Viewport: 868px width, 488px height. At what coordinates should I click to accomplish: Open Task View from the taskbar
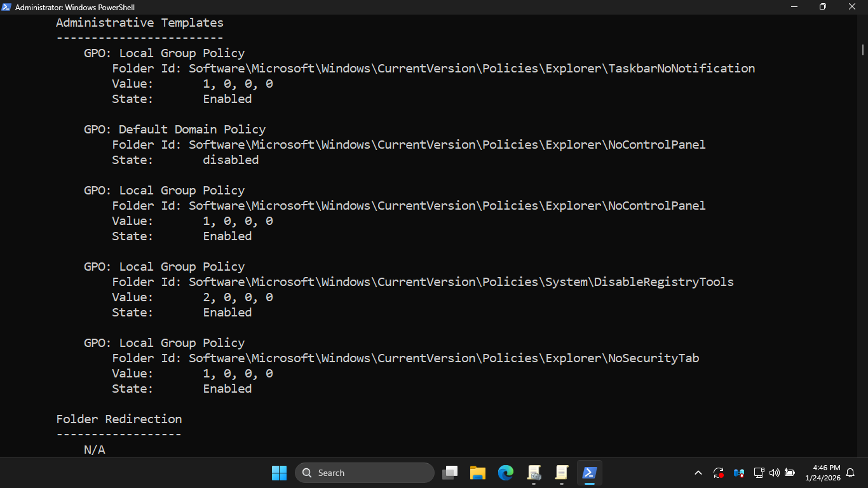pyautogui.click(x=450, y=473)
